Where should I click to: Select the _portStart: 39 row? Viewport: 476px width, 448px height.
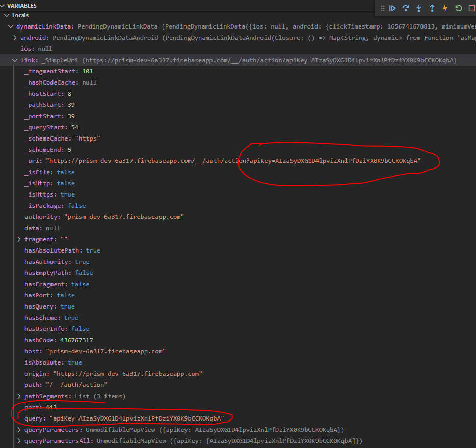click(238, 116)
